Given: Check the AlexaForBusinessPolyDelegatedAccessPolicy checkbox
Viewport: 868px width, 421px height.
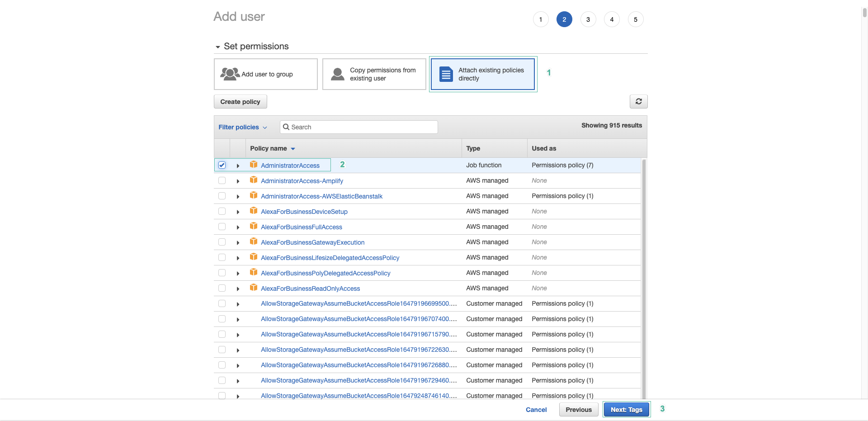Looking at the screenshot, I should point(222,273).
